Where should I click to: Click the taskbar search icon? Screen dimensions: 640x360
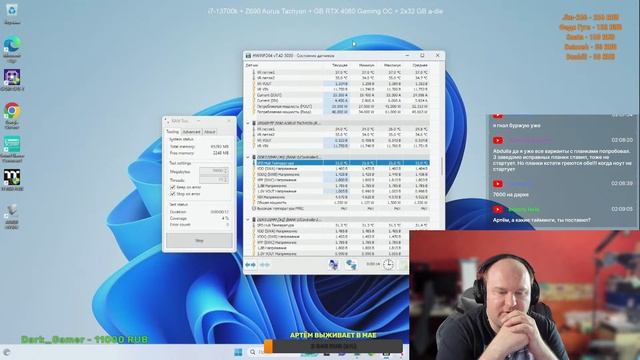coord(253,352)
